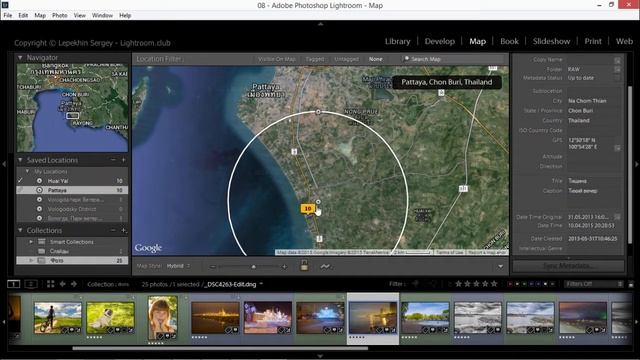Click the Hoai Yal location target icon
Image resolution: width=640 pixels, height=360 pixels.
click(x=39, y=181)
